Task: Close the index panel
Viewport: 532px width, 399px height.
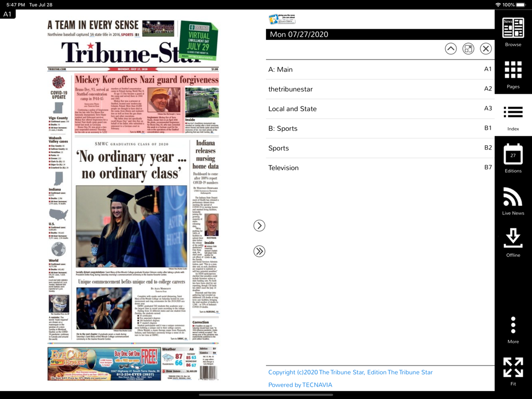Action: pos(486,49)
